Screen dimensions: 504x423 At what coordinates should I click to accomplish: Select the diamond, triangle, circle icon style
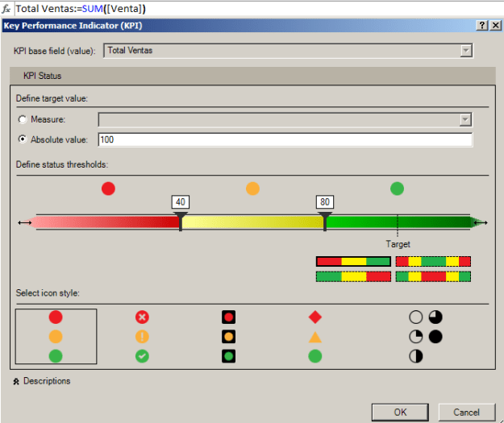pyautogui.click(x=314, y=336)
